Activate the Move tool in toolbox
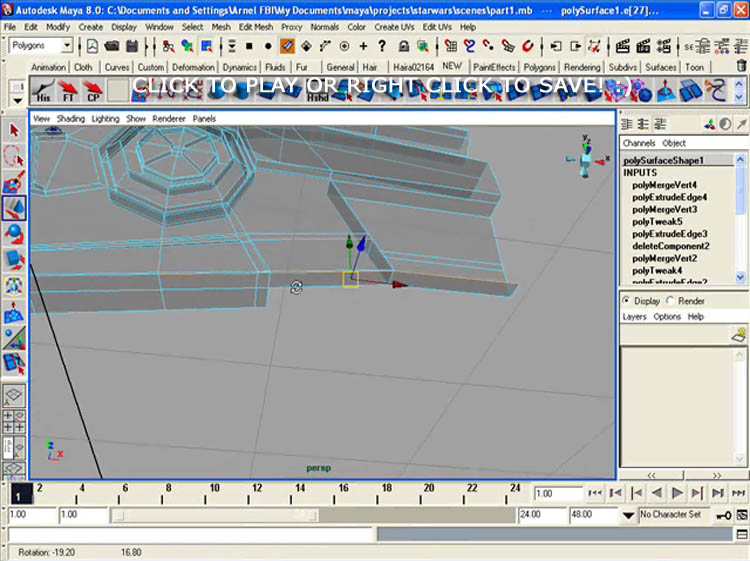 pos(14,209)
